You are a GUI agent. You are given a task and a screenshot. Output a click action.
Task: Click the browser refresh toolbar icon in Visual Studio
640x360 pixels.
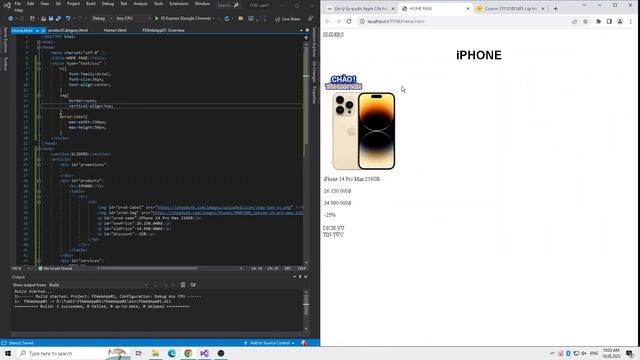tap(227, 18)
